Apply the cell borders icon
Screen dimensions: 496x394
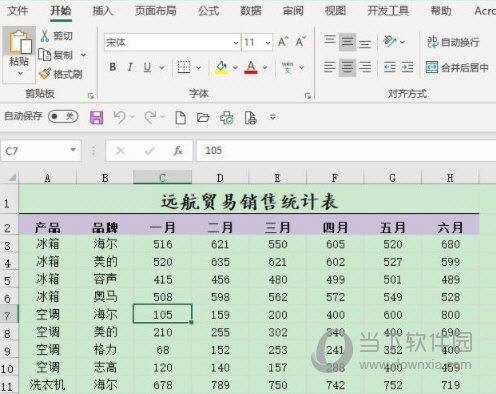[184, 67]
